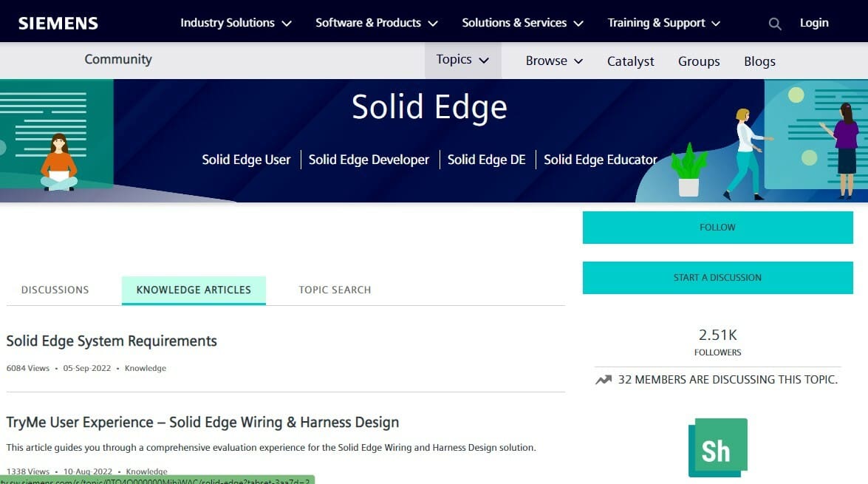Click the Solid Edge banner title
The image size is (868, 484).
pyautogui.click(x=430, y=106)
